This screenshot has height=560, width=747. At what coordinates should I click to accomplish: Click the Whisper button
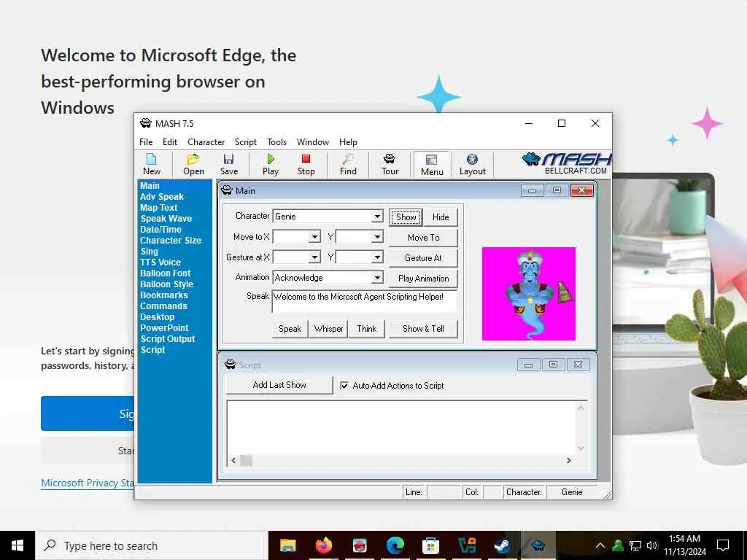point(329,329)
